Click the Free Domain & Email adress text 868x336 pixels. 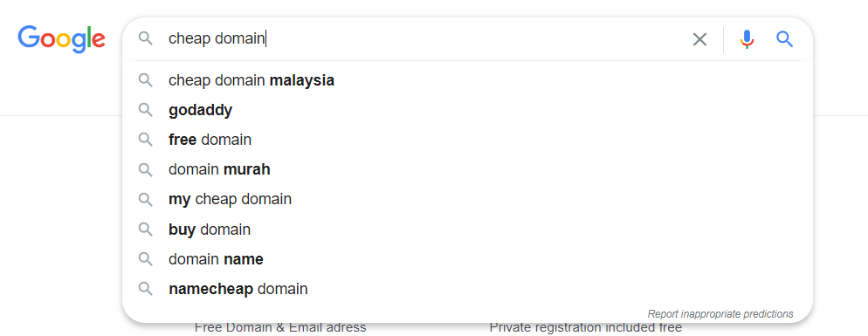pyautogui.click(x=280, y=327)
